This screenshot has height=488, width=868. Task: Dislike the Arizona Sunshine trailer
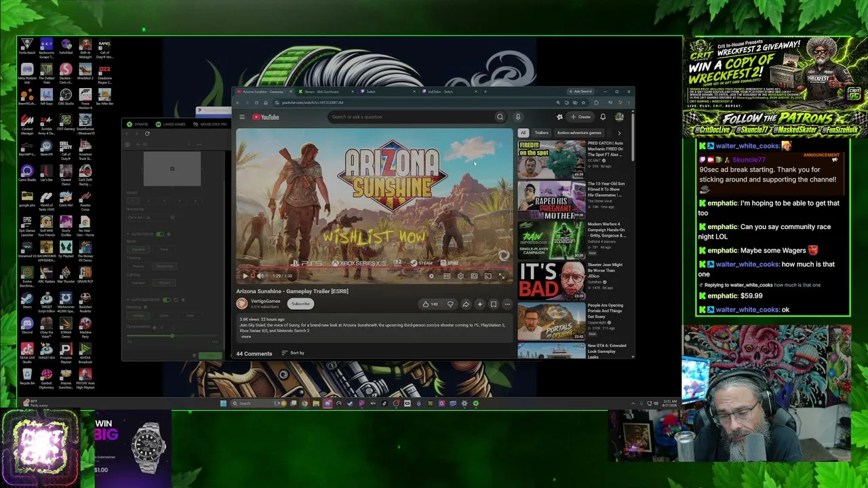(450, 304)
